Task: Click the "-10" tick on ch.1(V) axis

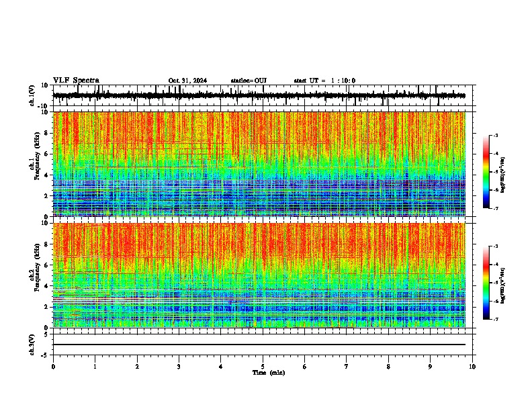Action: pyautogui.click(x=44, y=106)
